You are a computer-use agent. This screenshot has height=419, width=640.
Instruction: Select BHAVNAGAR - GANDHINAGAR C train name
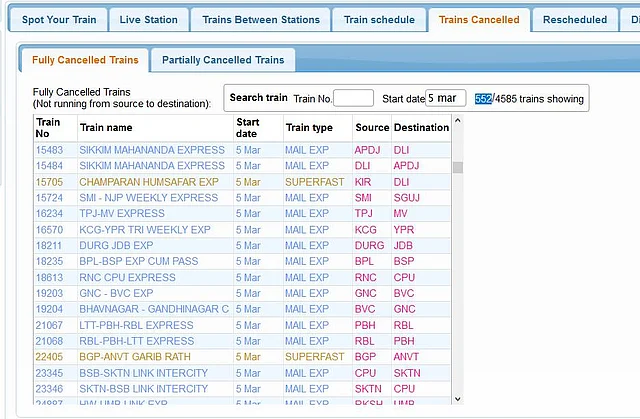click(154, 309)
